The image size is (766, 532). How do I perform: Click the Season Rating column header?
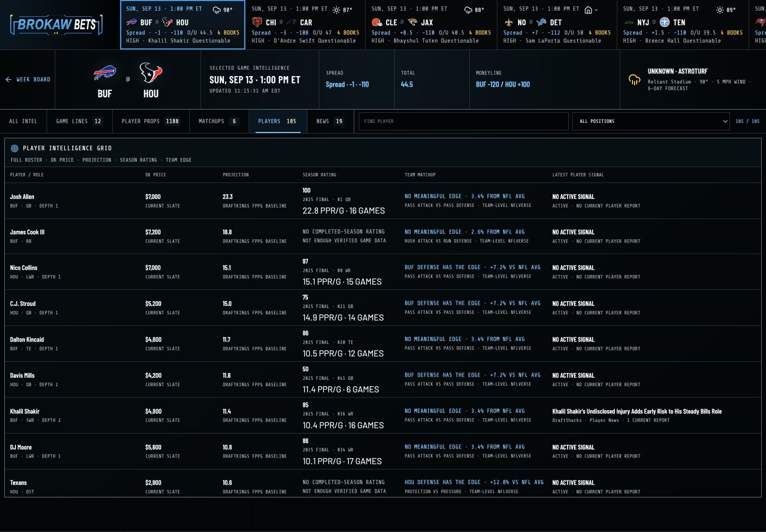(319, 174)
